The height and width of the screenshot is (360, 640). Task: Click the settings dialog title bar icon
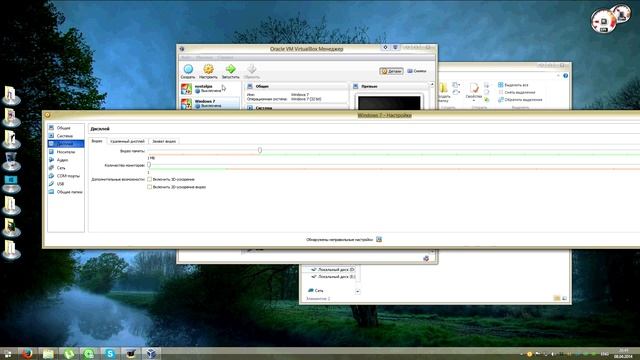[x=47, y=115]
